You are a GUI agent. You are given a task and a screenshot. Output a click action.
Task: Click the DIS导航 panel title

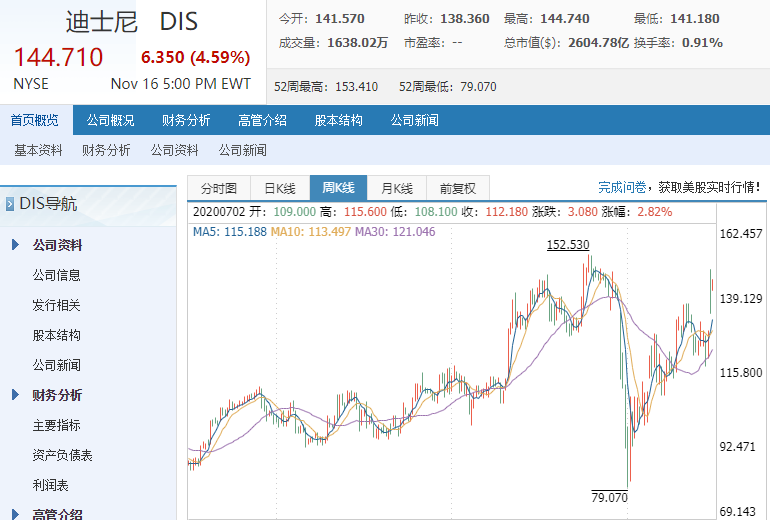tap(48, 203)
